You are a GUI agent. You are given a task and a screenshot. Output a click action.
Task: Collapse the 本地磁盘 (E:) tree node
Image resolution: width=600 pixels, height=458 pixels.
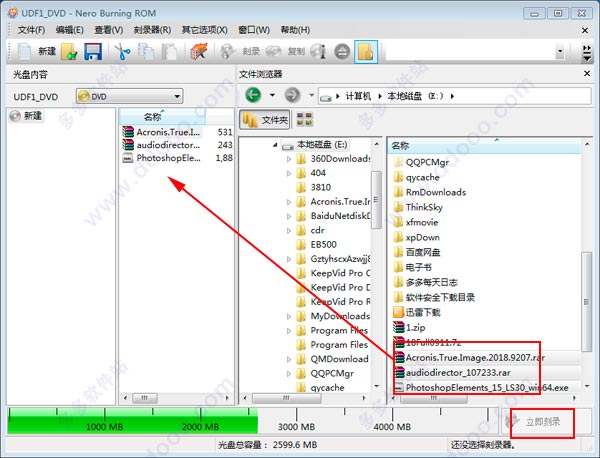[275, 145]
